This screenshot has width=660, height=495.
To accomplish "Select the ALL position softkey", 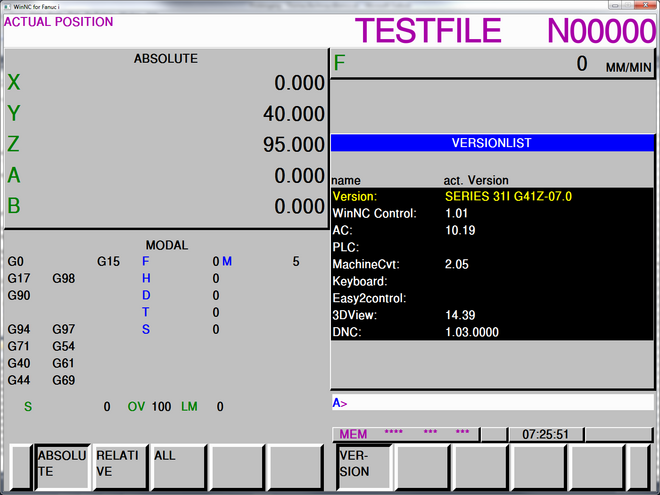I will (x=178, y=466).
